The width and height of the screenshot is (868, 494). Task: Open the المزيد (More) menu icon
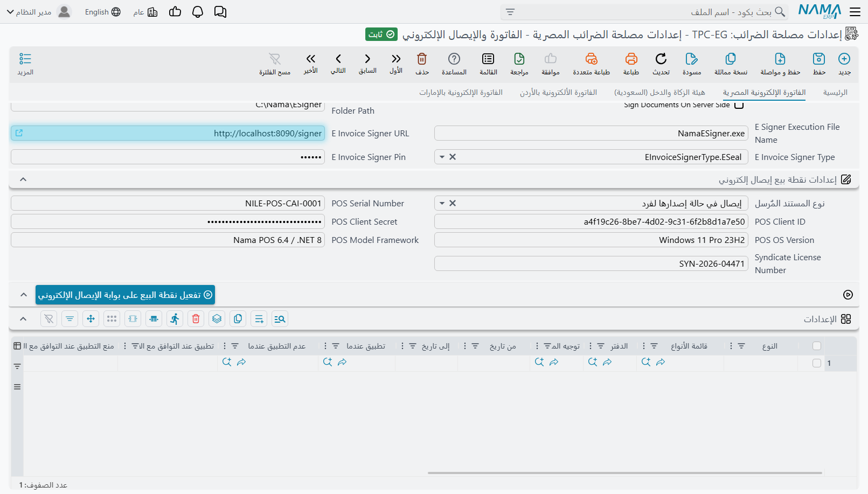click(x=25, y=59)
